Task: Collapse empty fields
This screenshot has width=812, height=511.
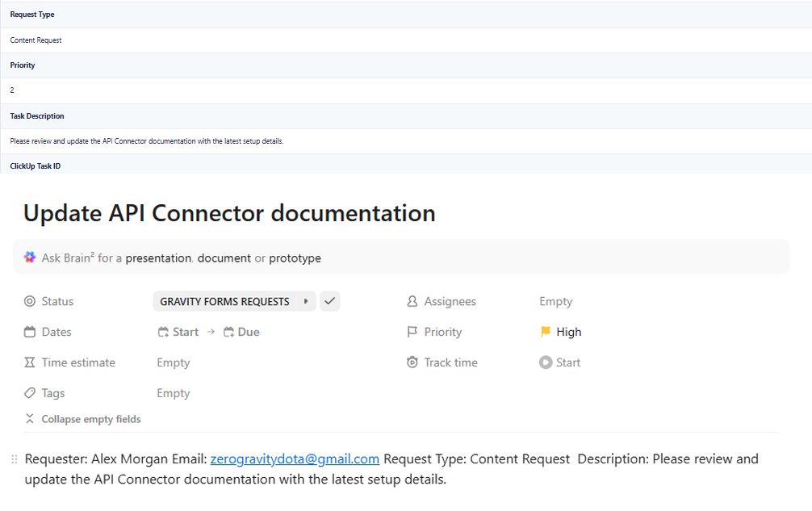Action: (x=91, y=419)
